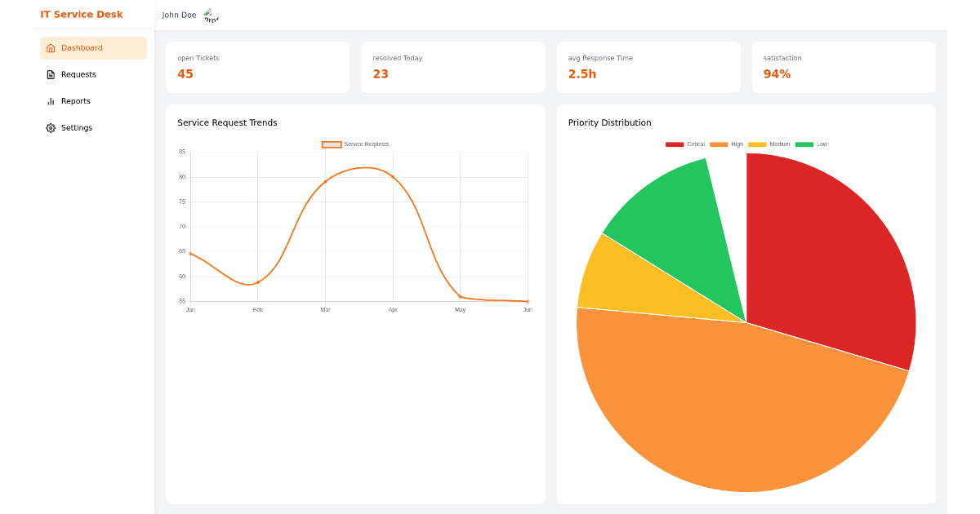Image resolution: width=980 pixels, height=514 pixels.
Task: Click the High priority legend swatch
Action: [x=719, y=144]
